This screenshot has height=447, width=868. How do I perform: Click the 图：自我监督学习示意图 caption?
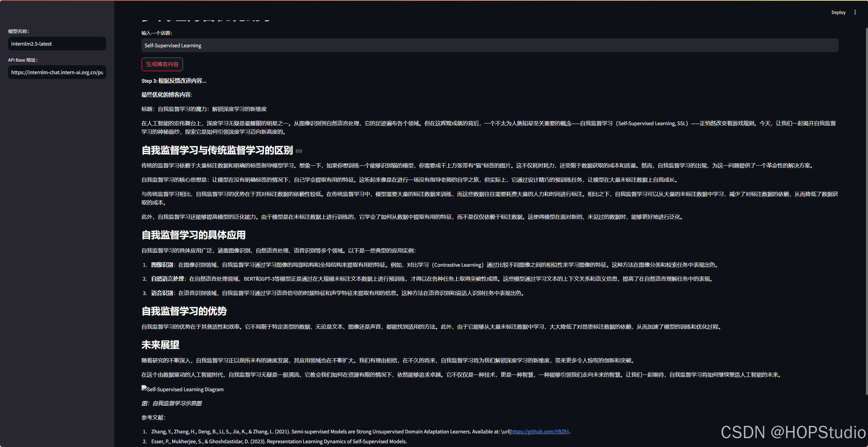[171, 403]
